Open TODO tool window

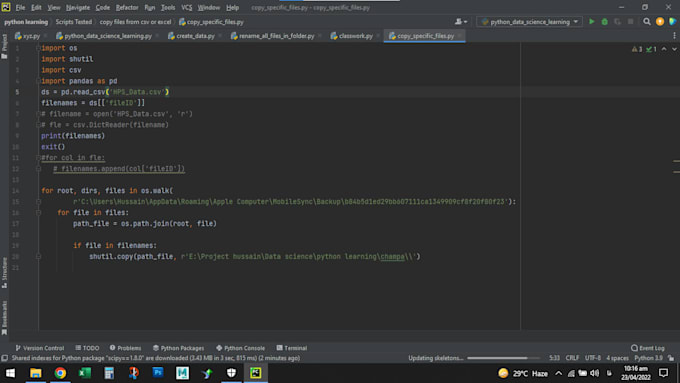(x=87, y=348)
